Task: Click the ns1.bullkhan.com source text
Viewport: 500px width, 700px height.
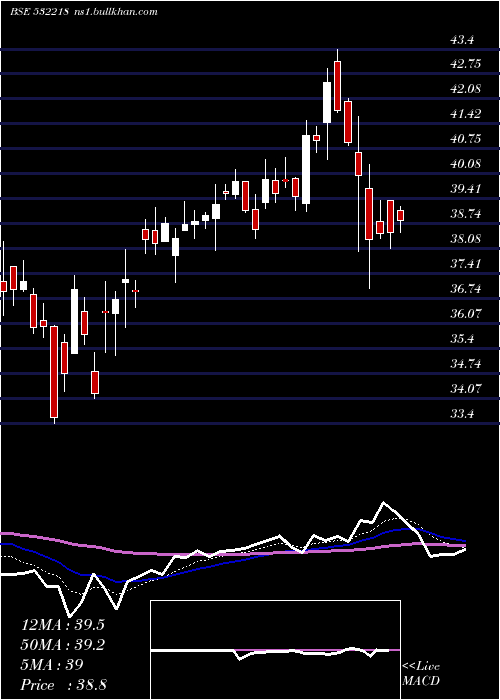Action: [x=115, y=12]
